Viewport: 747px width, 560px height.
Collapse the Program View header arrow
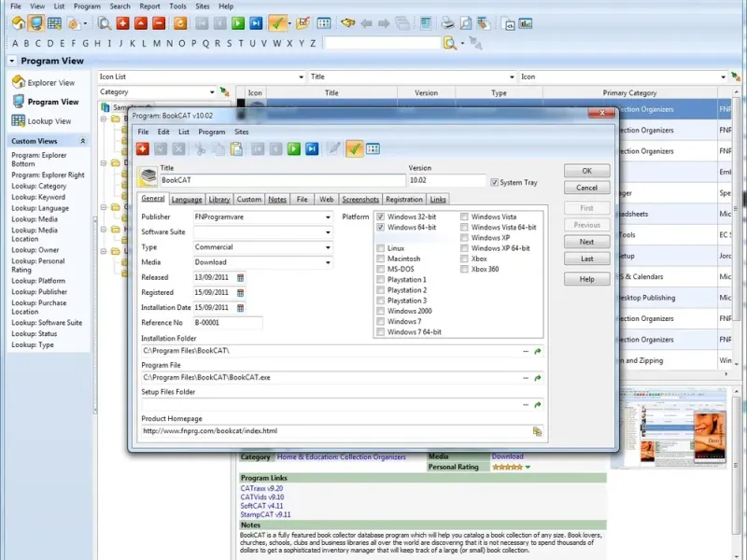point(12,61)
